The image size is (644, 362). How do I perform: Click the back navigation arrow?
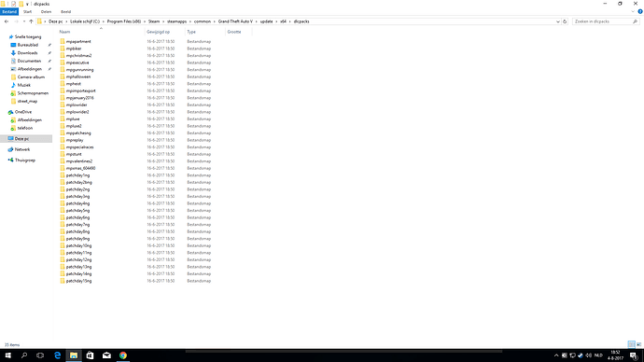[7, 21]
